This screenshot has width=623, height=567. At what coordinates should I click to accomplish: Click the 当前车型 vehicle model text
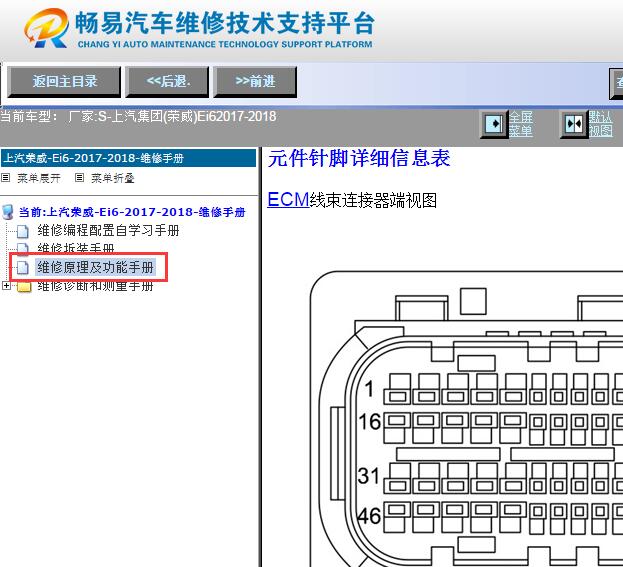pos(138,116)
